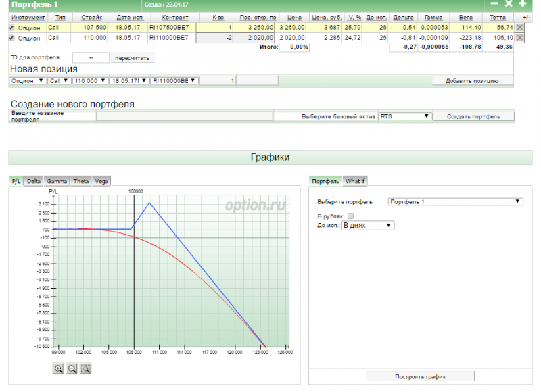Viewport: 541px width, 392px height.
Task: Click the 'пересчитать' button
Action: click(x=132, y=58)
